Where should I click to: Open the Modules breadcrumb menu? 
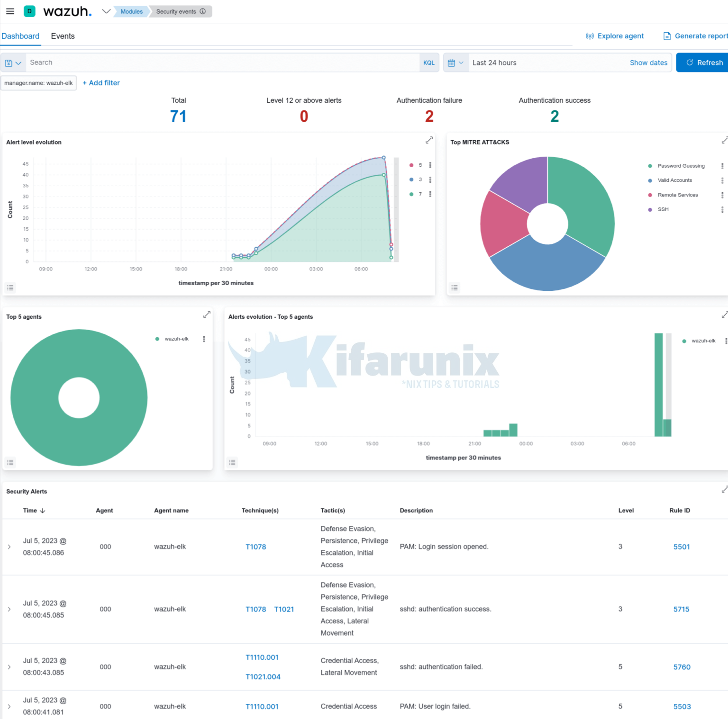131,11
